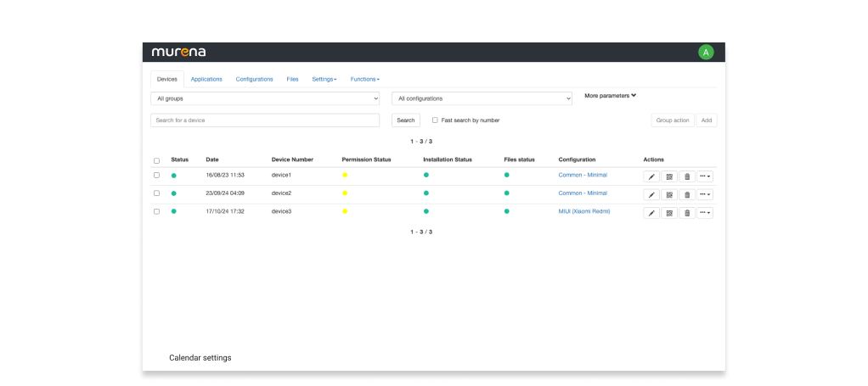The width and height of the screenshot is (868, 386).
Task: Click the trash icon for device1
Action: pyautogui.click(x=687, y=176)
